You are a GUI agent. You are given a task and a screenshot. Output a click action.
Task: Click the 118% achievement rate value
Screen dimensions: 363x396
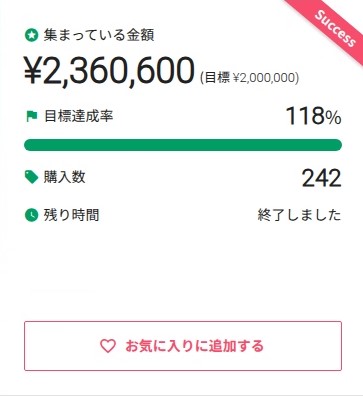(x=314, y=116)
